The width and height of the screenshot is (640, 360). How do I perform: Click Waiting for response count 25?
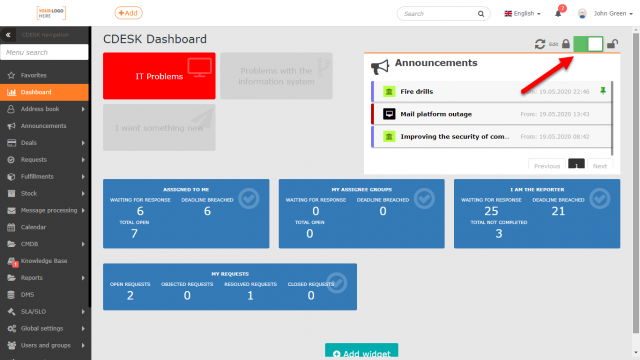(491, 211)
